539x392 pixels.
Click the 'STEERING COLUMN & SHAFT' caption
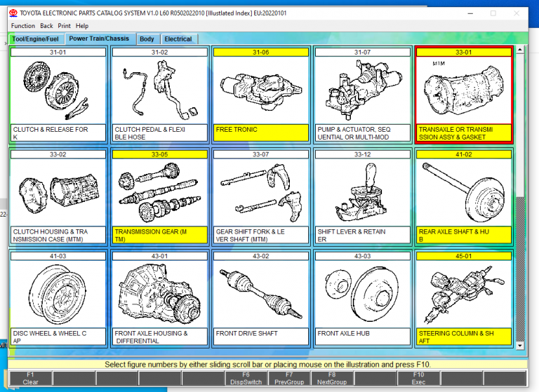(464, 337)
